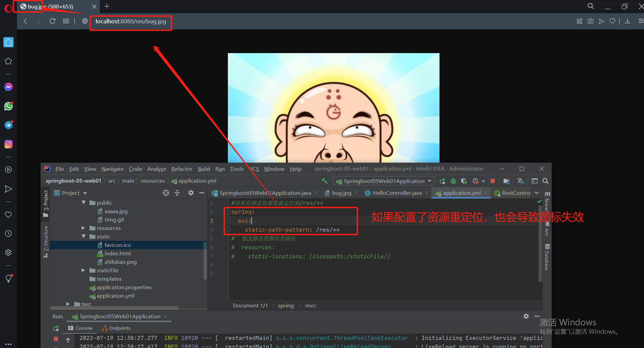This screenshot has width=644, height=348.
Task: Open the profiler run options dropdown arrow
Action: click(484, 182)
